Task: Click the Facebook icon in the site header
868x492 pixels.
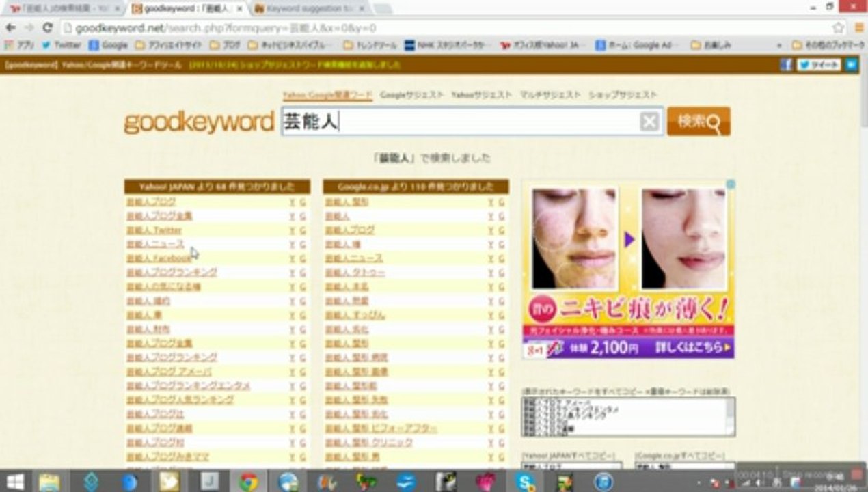Action: coord(786,65)
